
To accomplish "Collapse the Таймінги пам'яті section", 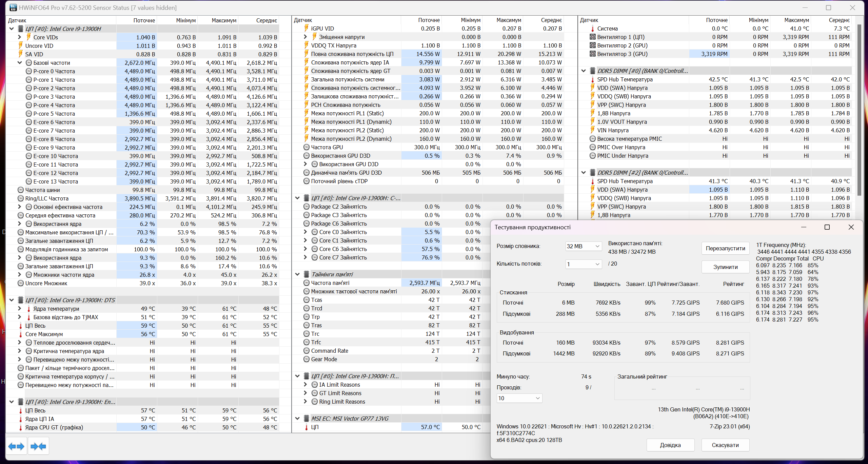I will 297,274.
